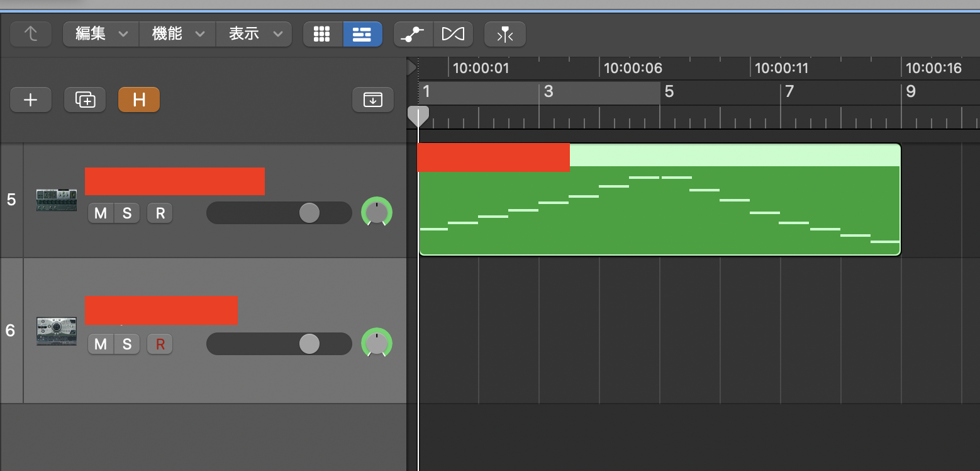Mute track 5

101,213
